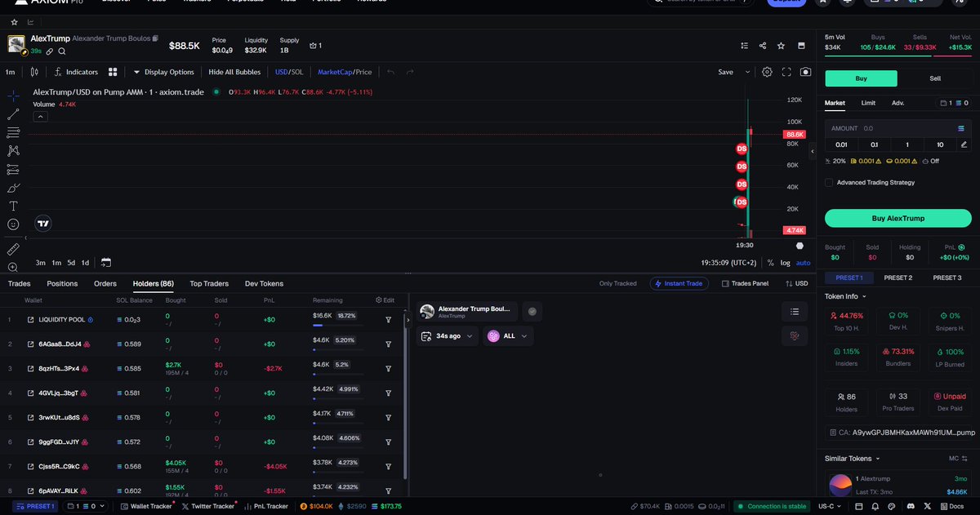This screenshot has width=980, height=515.
Task: Select the ruler measure tool
Action: click(13, 249)
